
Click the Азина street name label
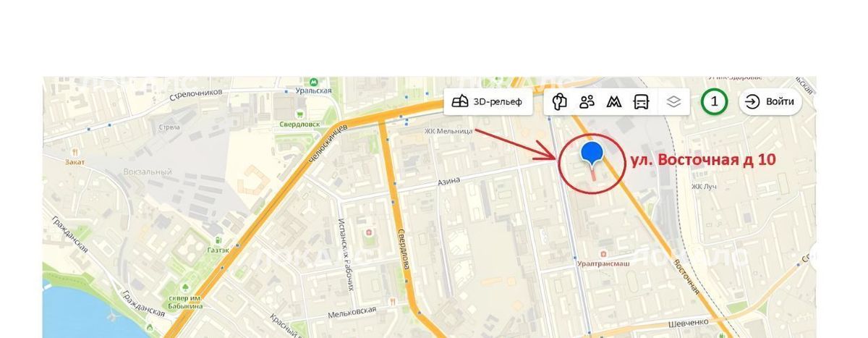click(x=448, y=182)
